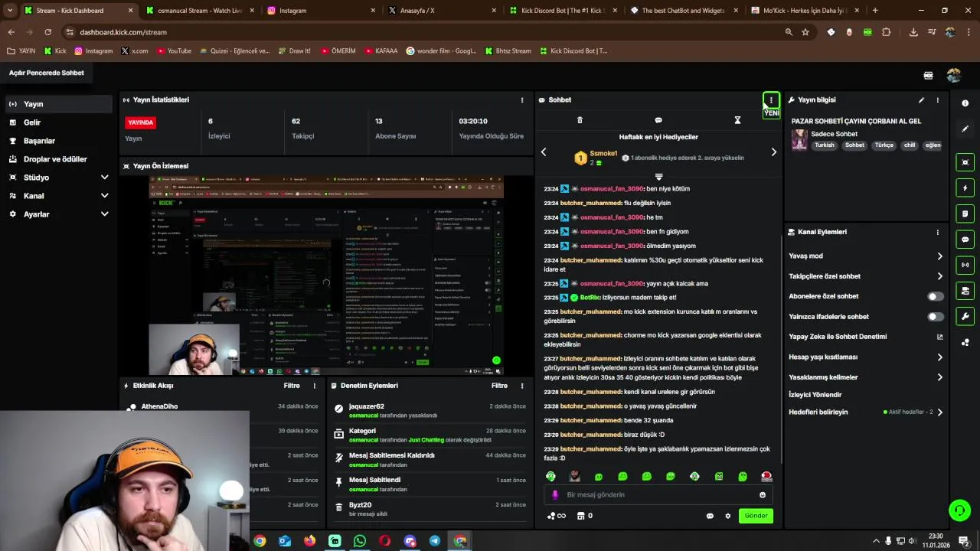This screenshot has height=551, width=980.
Task: Click the purple microphone icon in message box
Action: coord(555,495)
